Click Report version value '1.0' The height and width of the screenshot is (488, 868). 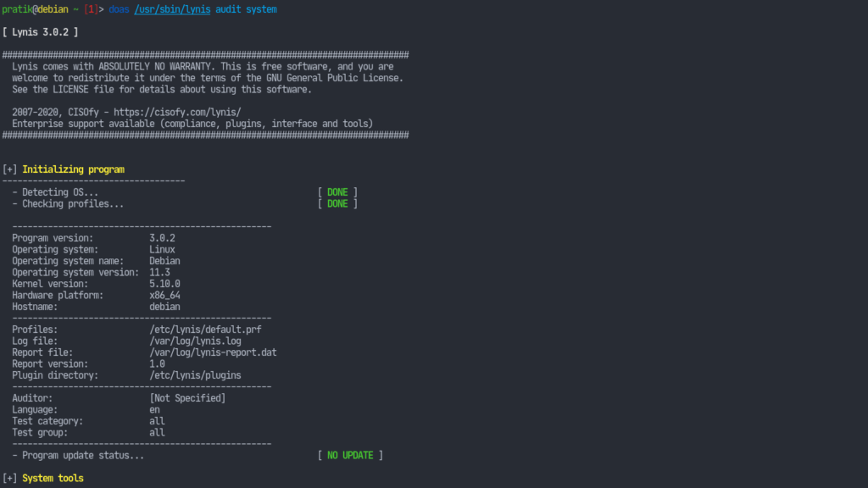[157, 364]
